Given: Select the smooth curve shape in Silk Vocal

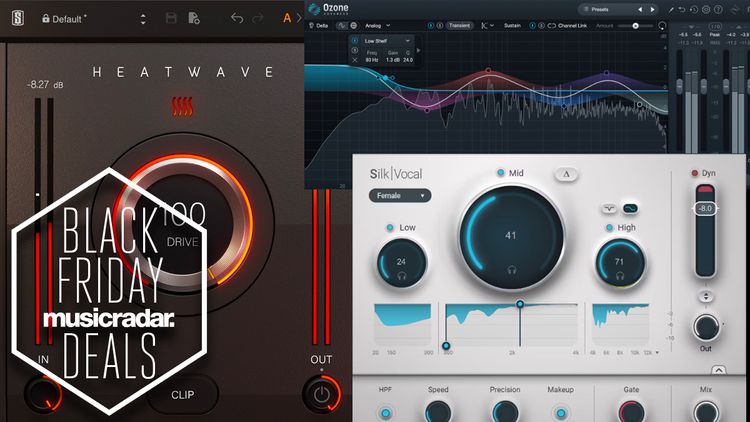Looking at the screenshot, I should [x=630, y=209].
